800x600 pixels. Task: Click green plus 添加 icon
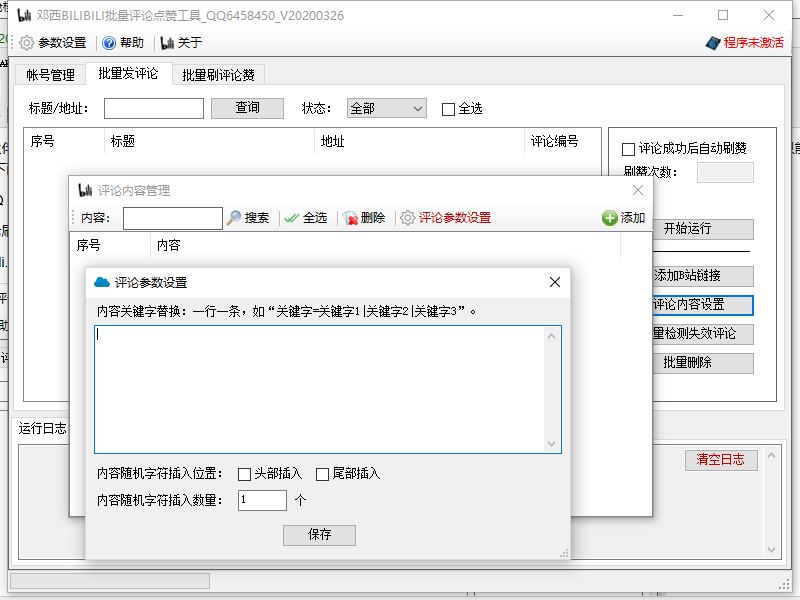pos(609,218)
